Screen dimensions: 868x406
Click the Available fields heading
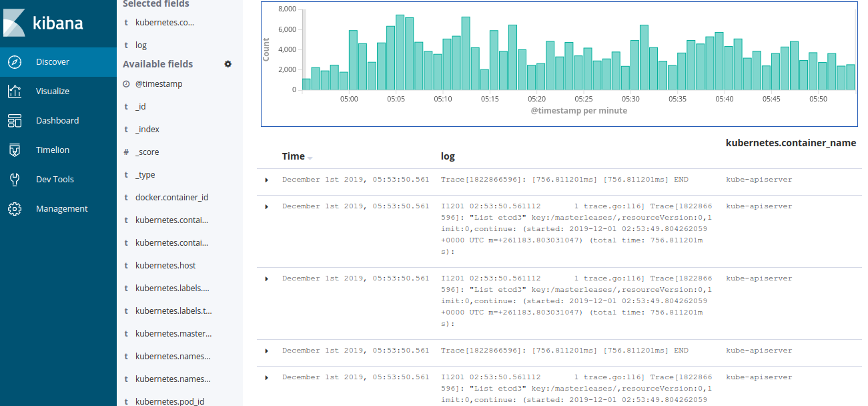158,64
